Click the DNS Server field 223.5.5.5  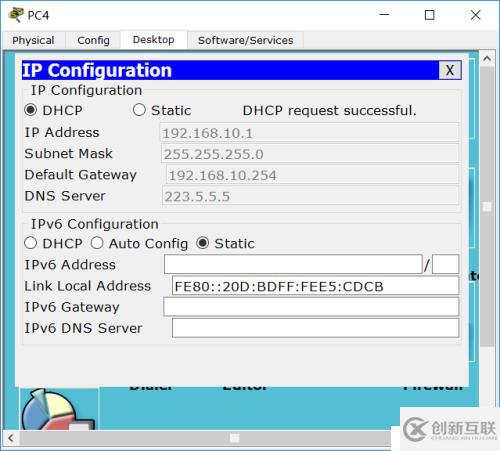[310, 196]
